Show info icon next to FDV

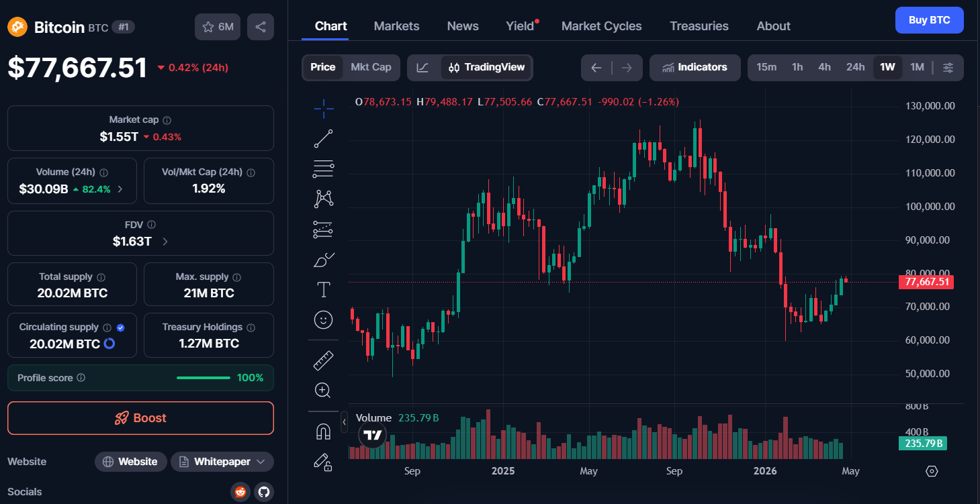coord(152,225)
